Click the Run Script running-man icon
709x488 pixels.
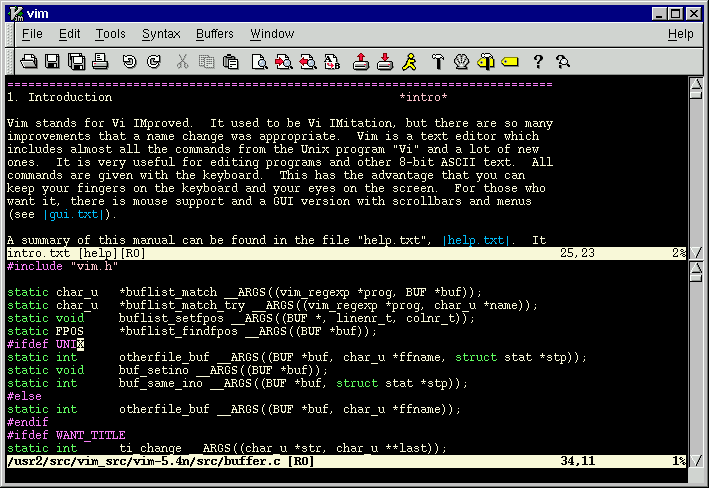[409, 62]
